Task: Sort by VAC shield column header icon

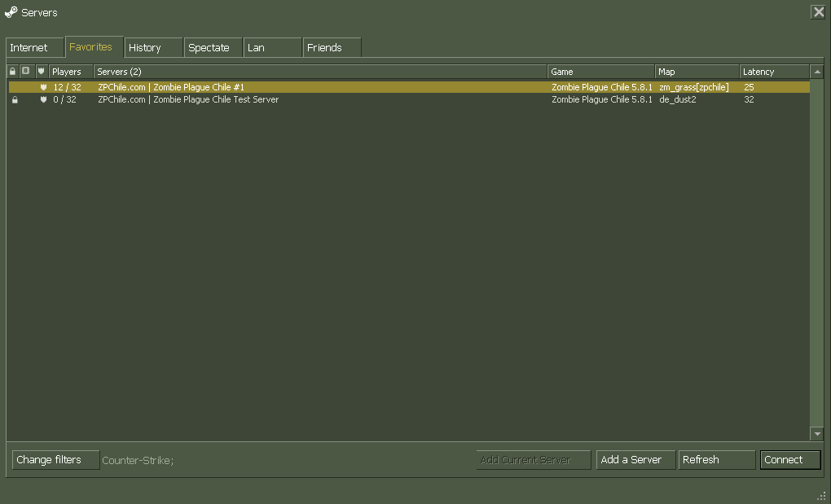Action: [x=42, y=71]
